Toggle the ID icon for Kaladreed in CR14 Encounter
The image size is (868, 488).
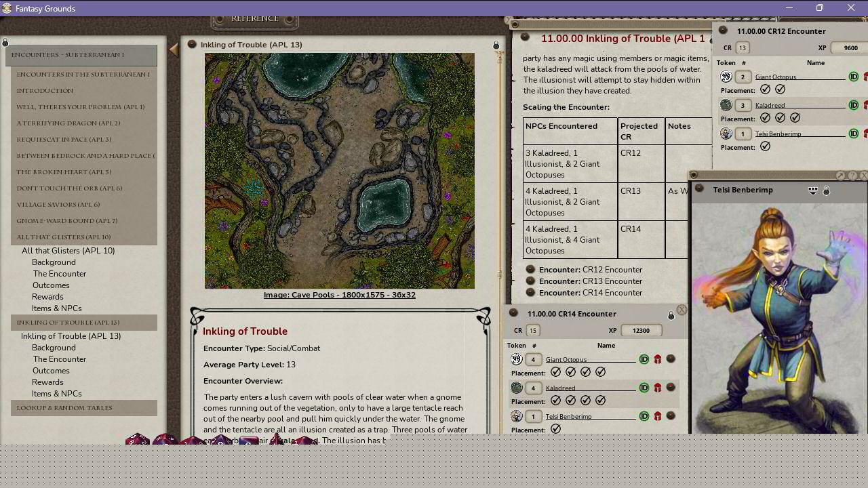[644, 388]
